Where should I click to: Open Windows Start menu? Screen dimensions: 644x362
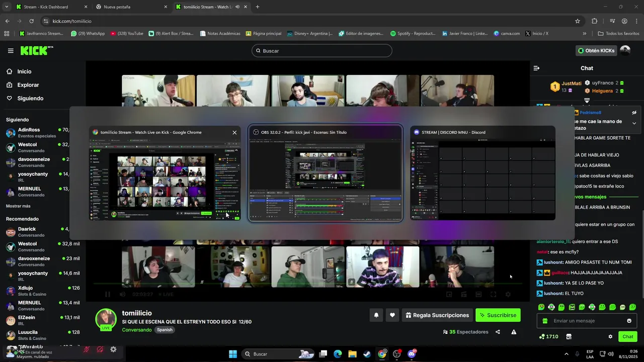233,354
